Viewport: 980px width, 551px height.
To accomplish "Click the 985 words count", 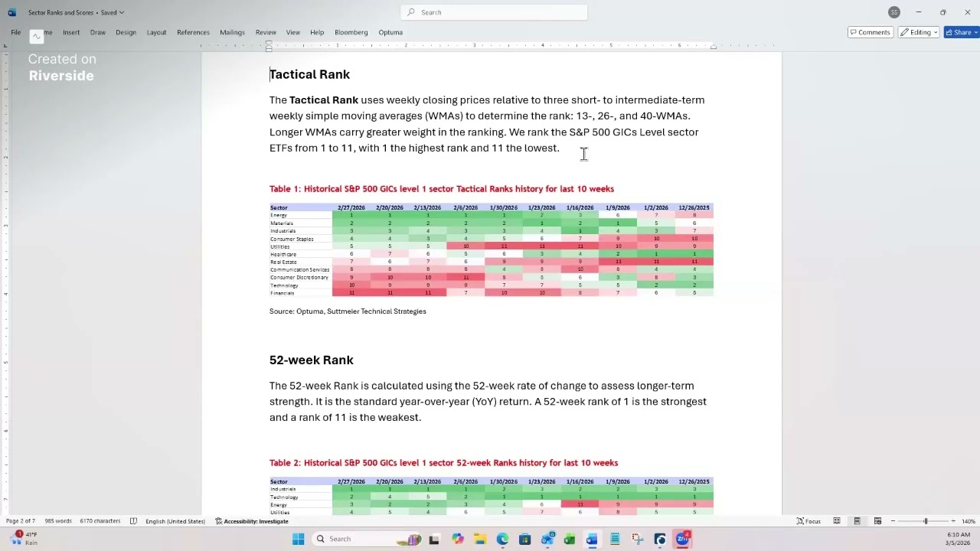I will pyautogui.click(x=58, y=521).
